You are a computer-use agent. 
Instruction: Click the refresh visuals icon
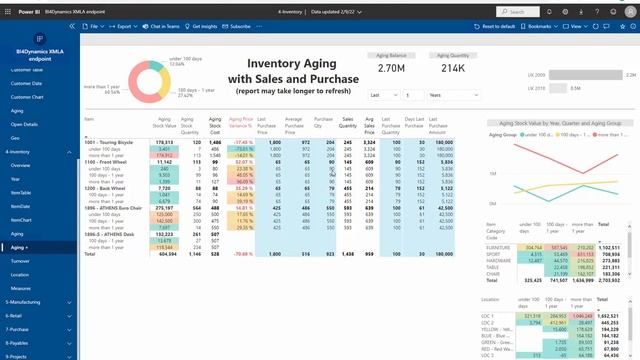tap(596, 26)
